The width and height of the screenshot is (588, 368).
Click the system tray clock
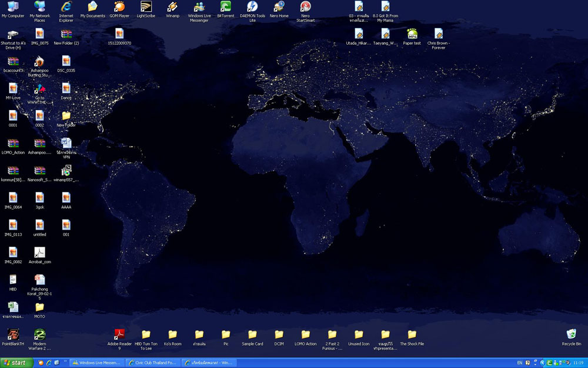pyautogui.click(x=578, y=363)
